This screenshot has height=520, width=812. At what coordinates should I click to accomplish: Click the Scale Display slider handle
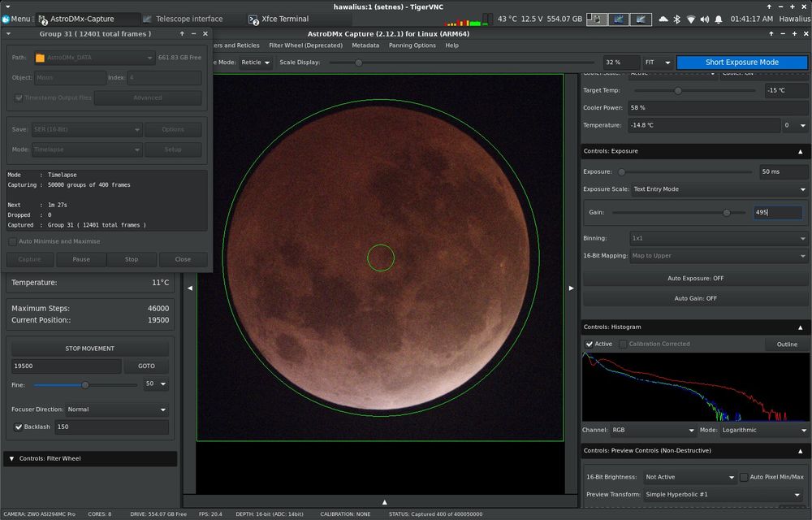click(x=358, y=63)
